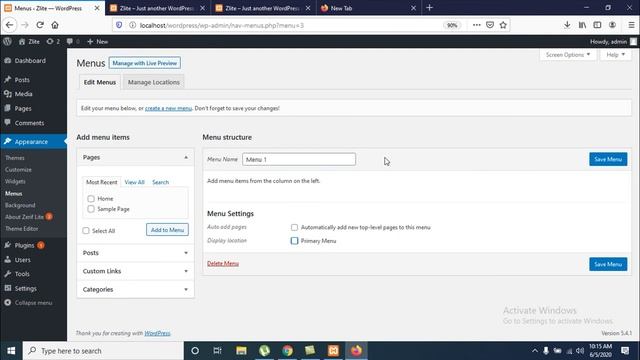Open the Firefox account icon

[x=612, y=25]
